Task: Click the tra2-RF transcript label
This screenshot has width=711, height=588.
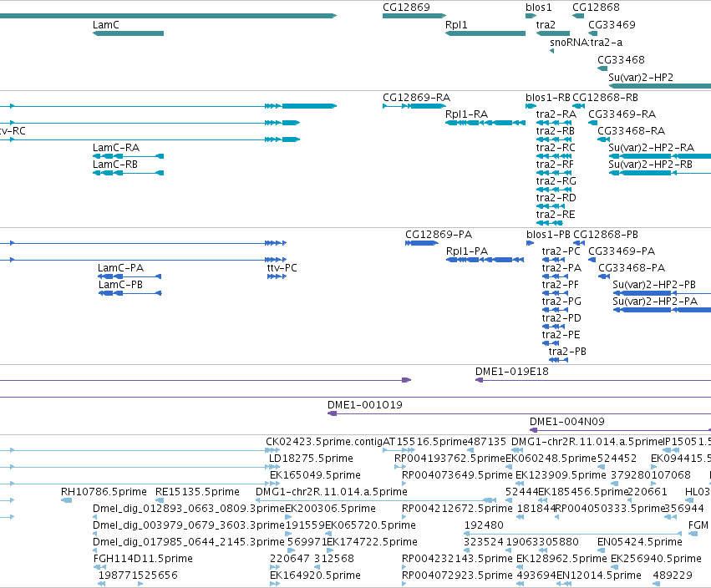Action: pos(555,165)
